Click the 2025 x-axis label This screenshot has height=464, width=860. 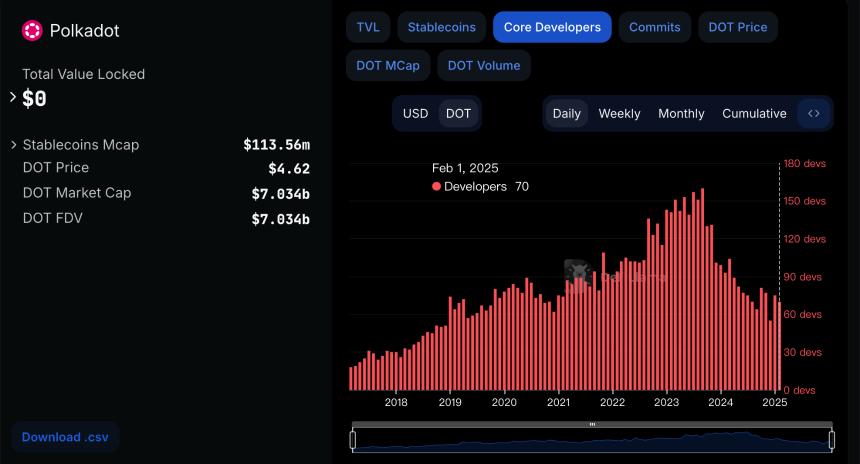(x=774, y=402)
